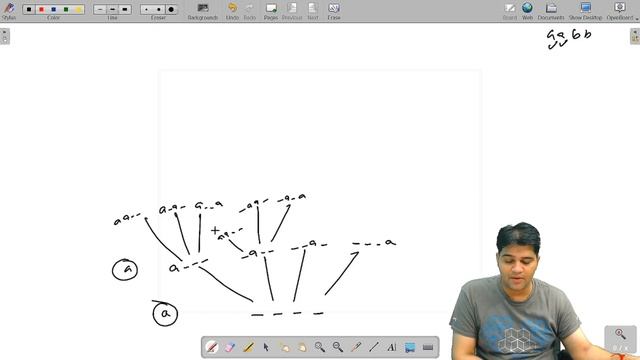
Task: Expand the left page thumbnails panel
Action: [5, 36]
